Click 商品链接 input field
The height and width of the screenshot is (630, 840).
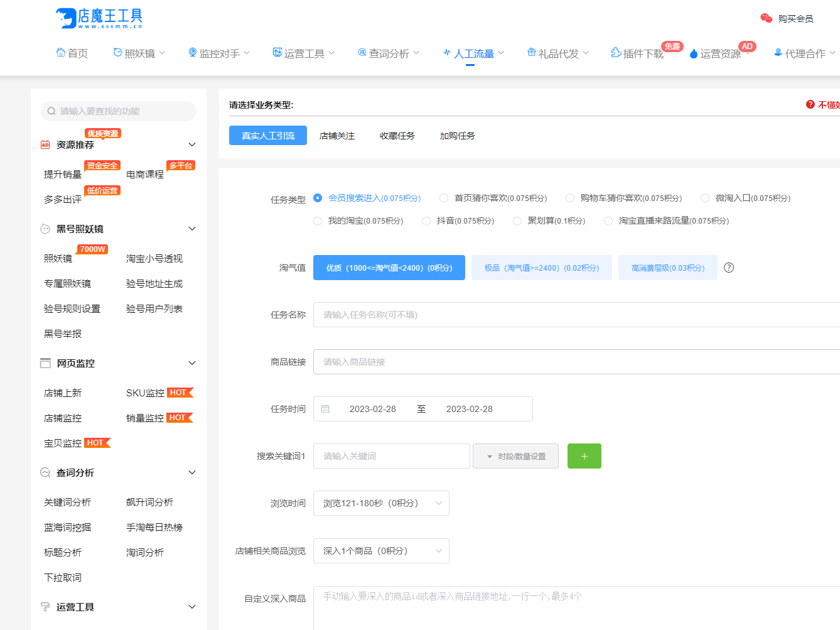[x=576, y=362]
